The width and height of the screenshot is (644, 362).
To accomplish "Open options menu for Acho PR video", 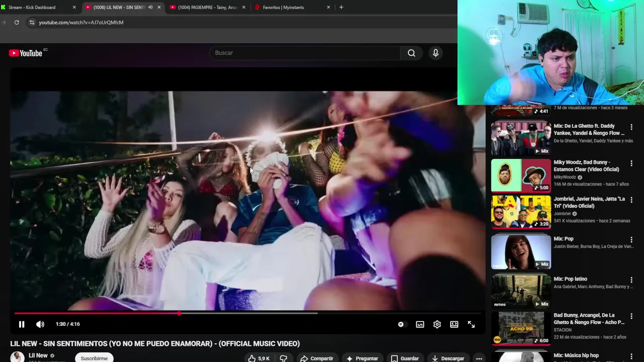I will pos(631,316).
